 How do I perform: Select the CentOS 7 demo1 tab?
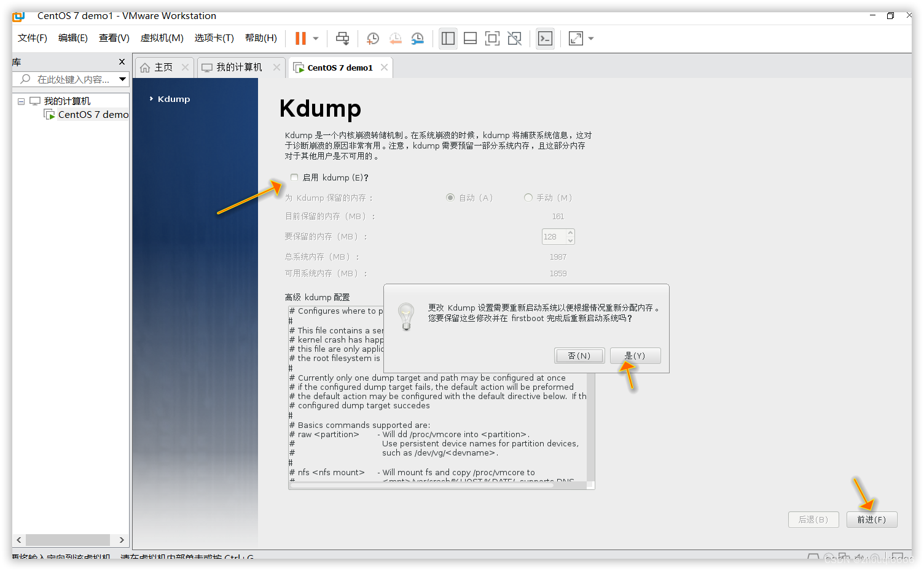[340, 68]
